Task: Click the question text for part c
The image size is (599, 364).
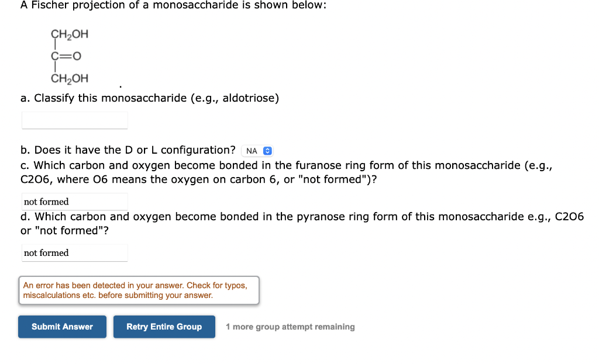Action: [234, 165]
